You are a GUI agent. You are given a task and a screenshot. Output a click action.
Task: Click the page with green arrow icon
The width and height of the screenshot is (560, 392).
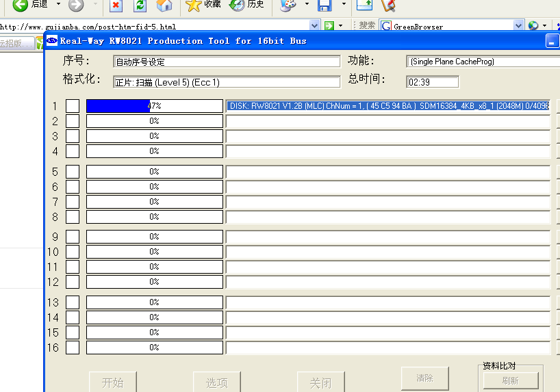(365, 5)
